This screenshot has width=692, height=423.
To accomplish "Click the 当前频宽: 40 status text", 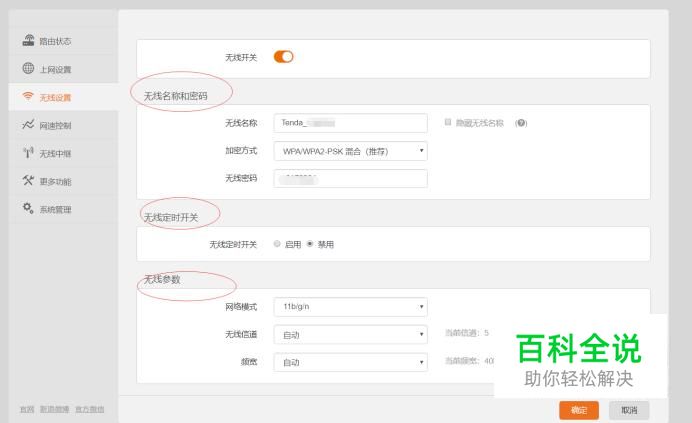I will [470, 361].
